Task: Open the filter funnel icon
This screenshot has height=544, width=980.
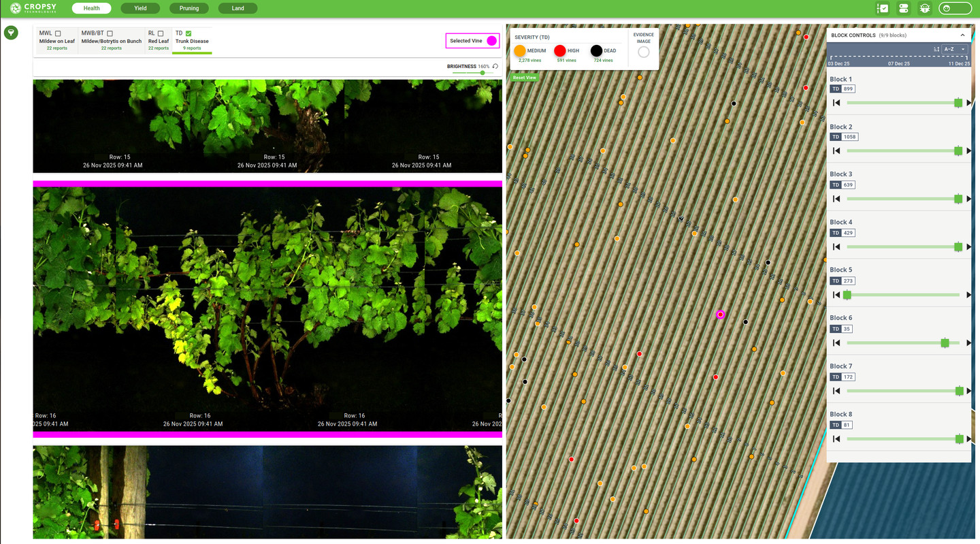Action: click(11, 33)
